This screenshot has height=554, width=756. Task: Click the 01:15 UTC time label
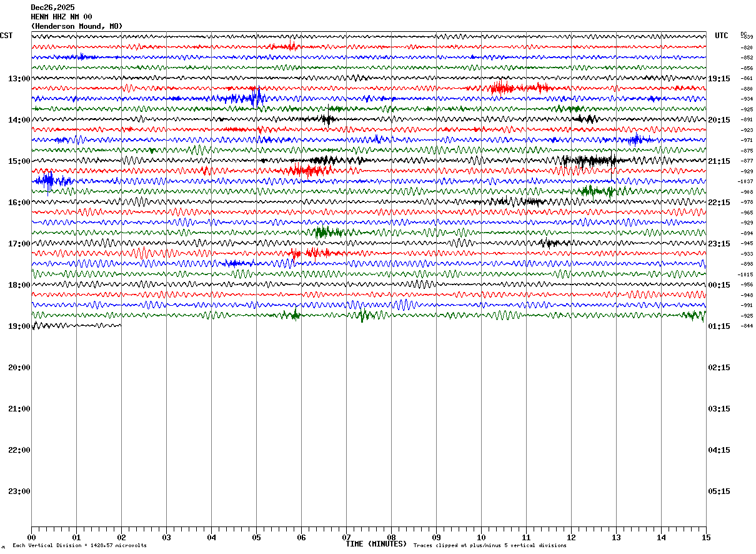(719, 326)
